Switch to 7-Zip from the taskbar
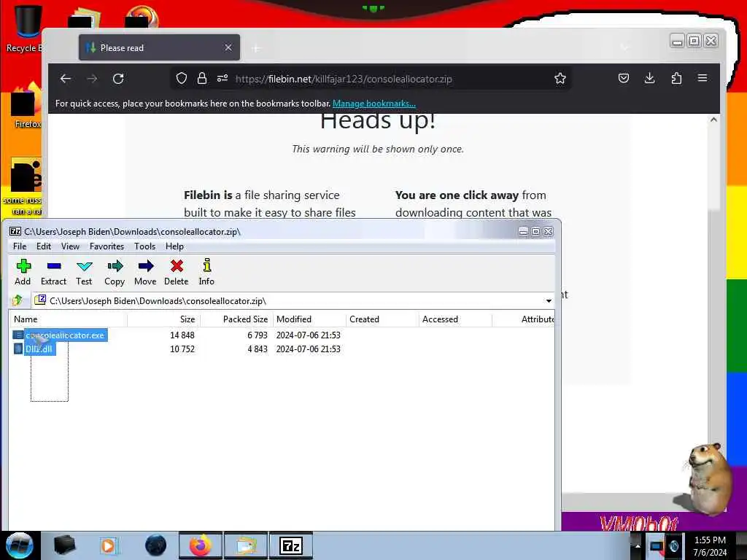Screen dimensions: 747x560 pos(291,545)
